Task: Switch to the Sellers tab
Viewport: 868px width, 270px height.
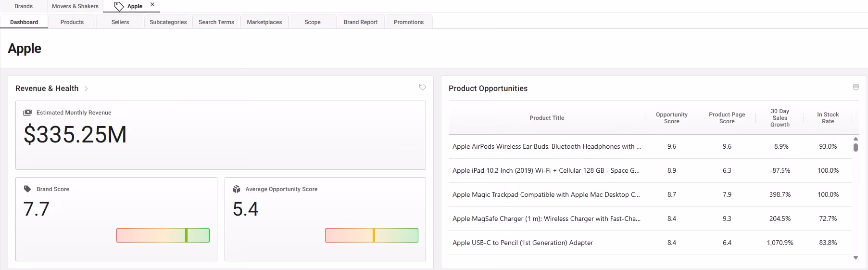Action: click(120, 22)
